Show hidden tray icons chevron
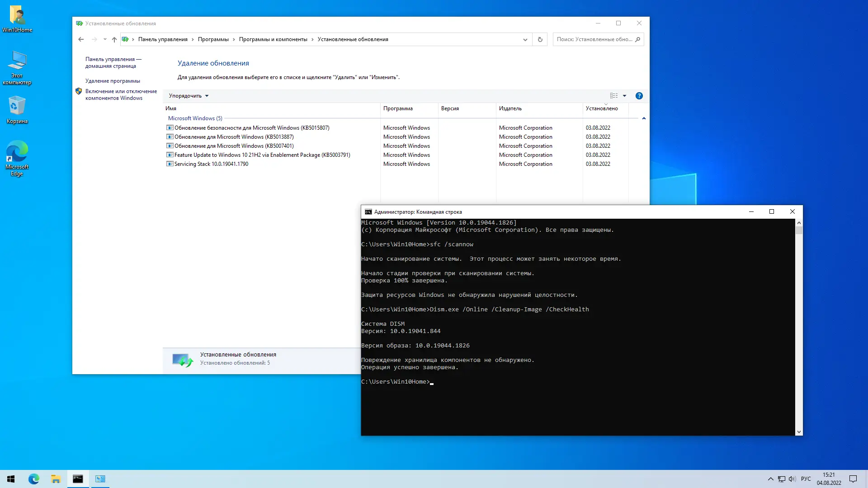The image size is (868, 488). 770,479
